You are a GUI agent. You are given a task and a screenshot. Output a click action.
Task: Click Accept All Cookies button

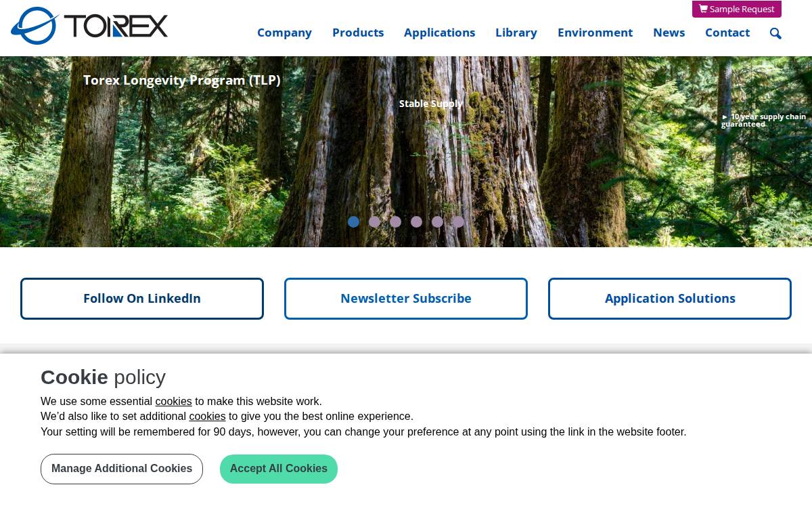[279, 469]
